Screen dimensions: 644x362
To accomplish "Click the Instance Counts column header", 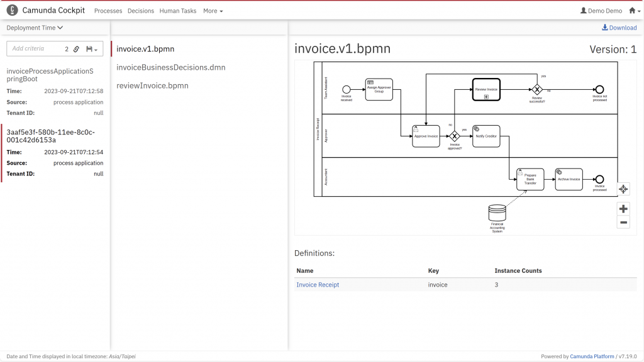I will pyautogui.click(x=518, y=270).
